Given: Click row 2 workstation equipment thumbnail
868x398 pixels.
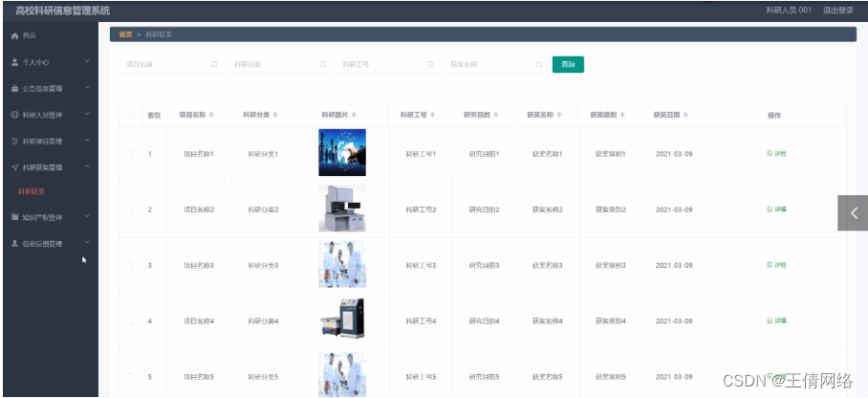Looking at the screenshot, I should [342, 209].
